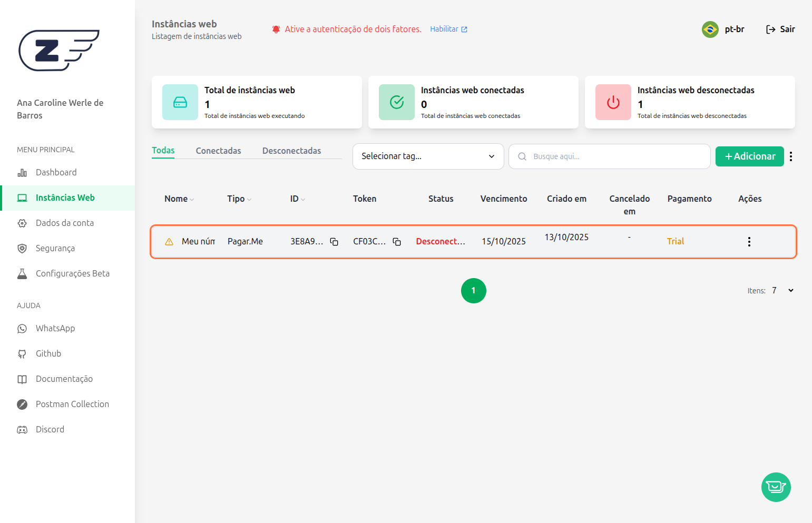Copy the instance ID with copy icon

334,242
